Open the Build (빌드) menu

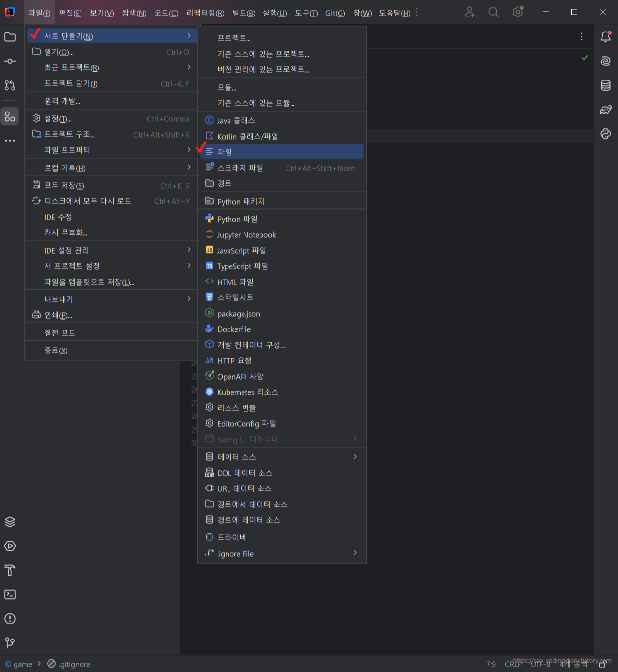coord(244,13)
